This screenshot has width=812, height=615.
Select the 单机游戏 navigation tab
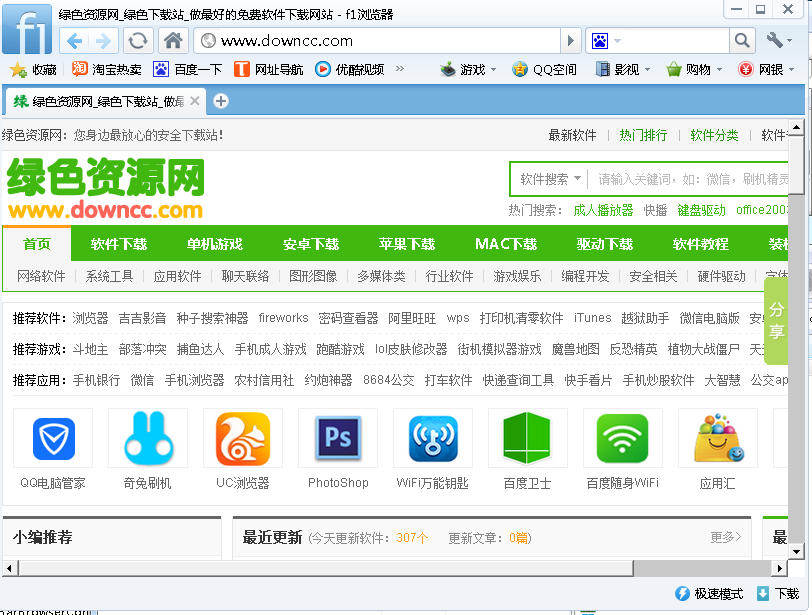click(x=215, y=244)
